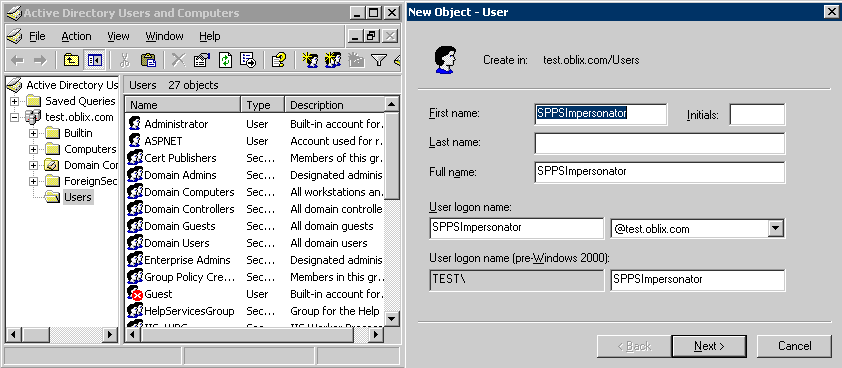
Task: Open the View menu
Action: coord(118,36)
